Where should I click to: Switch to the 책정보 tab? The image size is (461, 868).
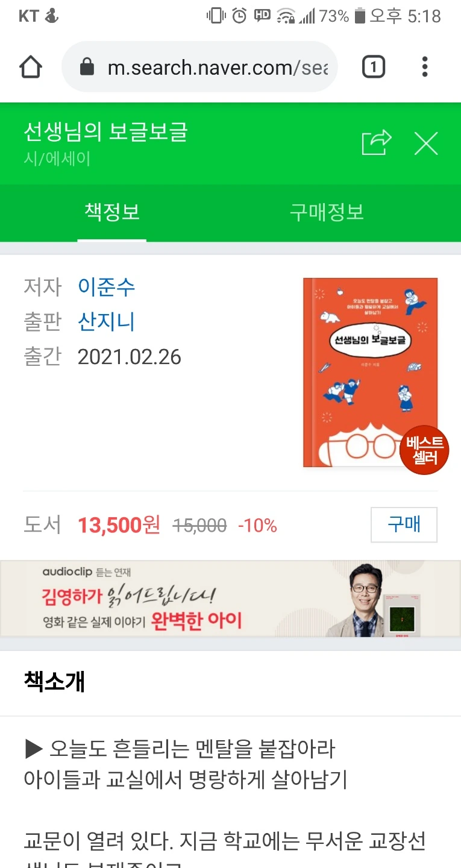[112, 212]
